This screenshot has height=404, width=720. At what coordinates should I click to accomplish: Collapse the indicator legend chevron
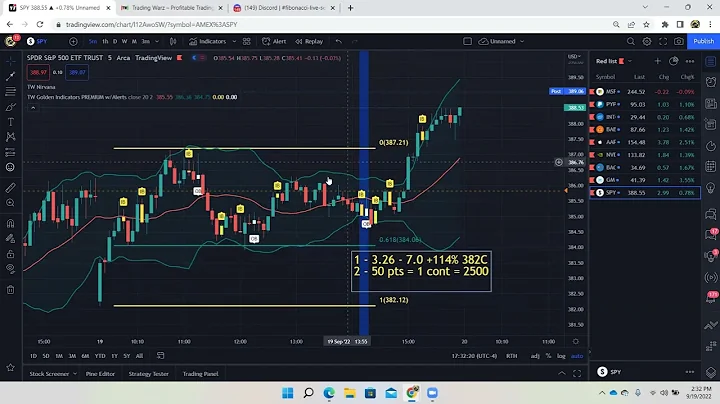pos(33,108)
